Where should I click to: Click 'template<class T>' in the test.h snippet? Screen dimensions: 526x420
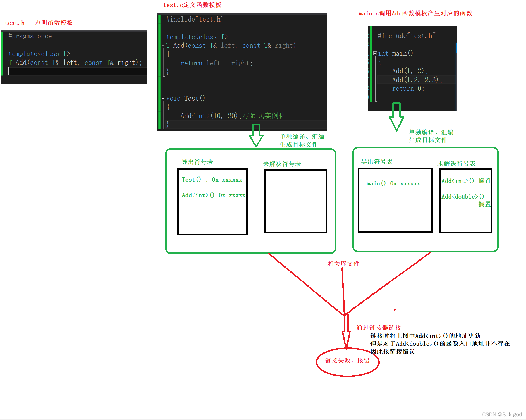coord(39,54)
